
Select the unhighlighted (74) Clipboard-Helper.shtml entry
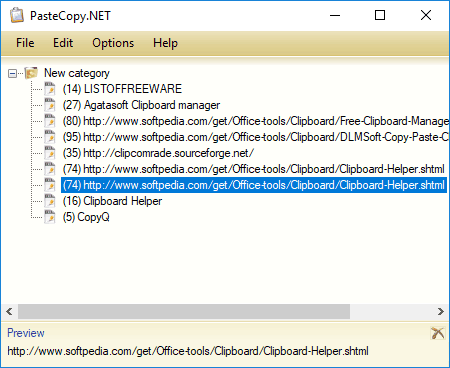tap(253, 169)
